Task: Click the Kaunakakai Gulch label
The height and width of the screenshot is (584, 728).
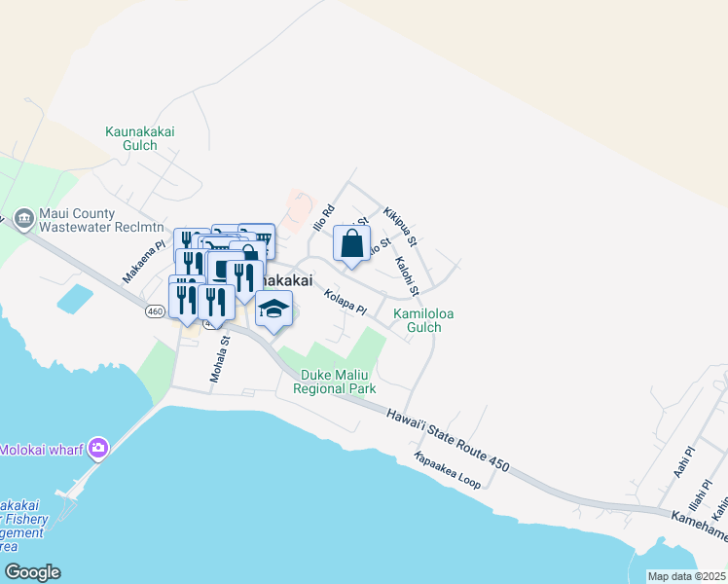Action: pyautogui.click(x=140, y=138)
